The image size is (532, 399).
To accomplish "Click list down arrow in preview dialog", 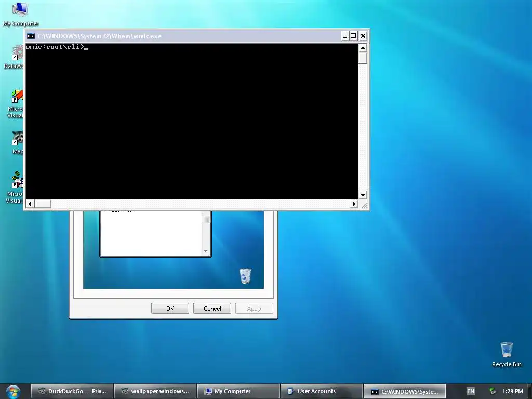I will pyautogui.click(x=205, y=251).
